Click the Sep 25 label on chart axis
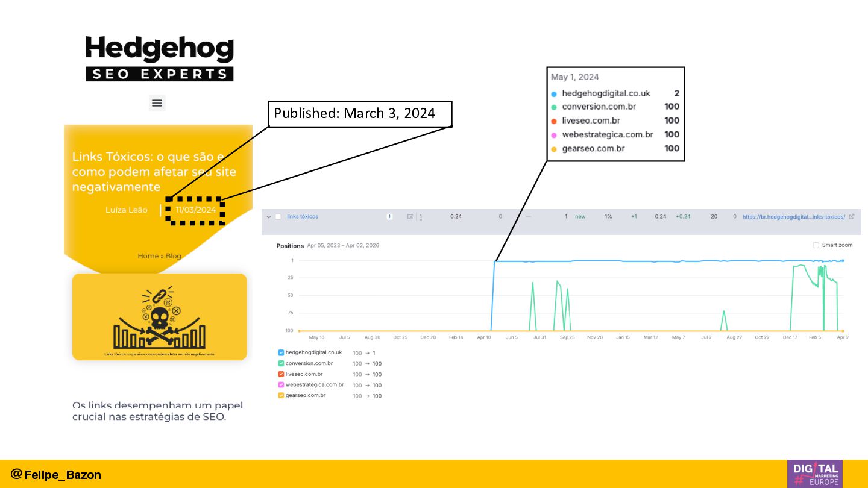The height and width of the screenshot is (488, 868). point(567,337)
